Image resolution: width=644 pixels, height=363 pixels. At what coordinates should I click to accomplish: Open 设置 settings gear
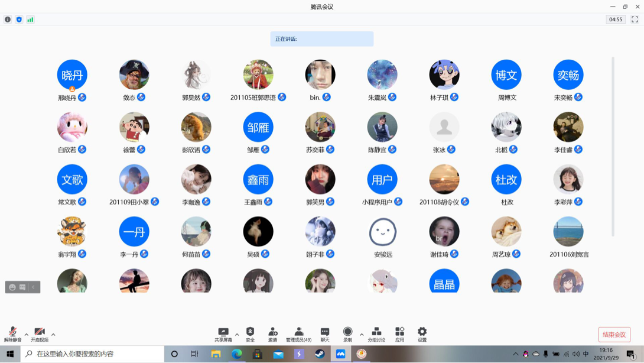[422, 334]
